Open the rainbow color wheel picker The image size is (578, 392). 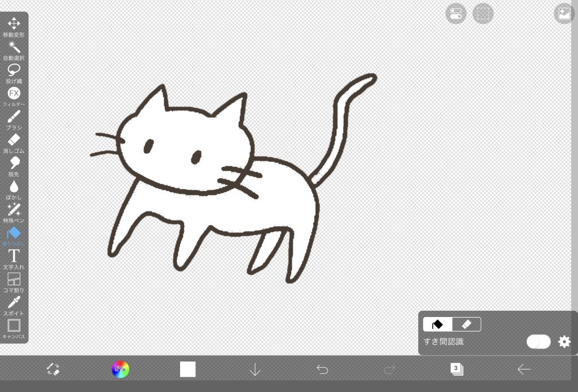[120, 369]
